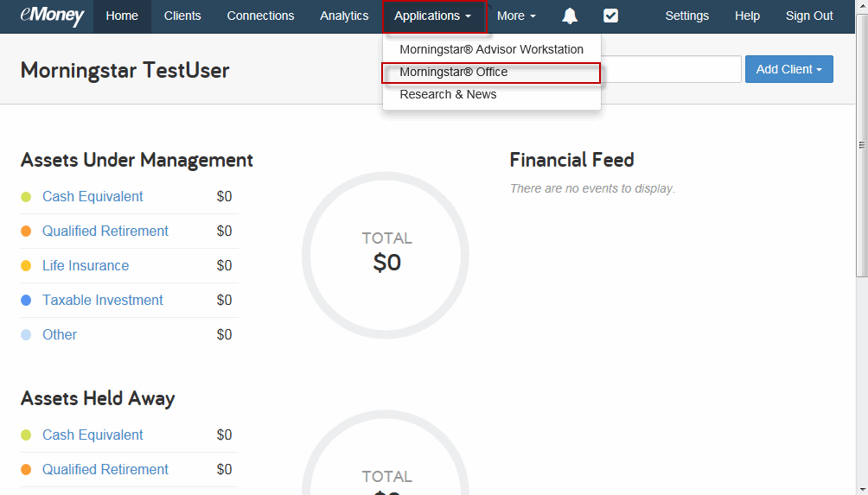
Task: Click the vertical scrollbar down arrow
Action: click(x=861, y=488)
